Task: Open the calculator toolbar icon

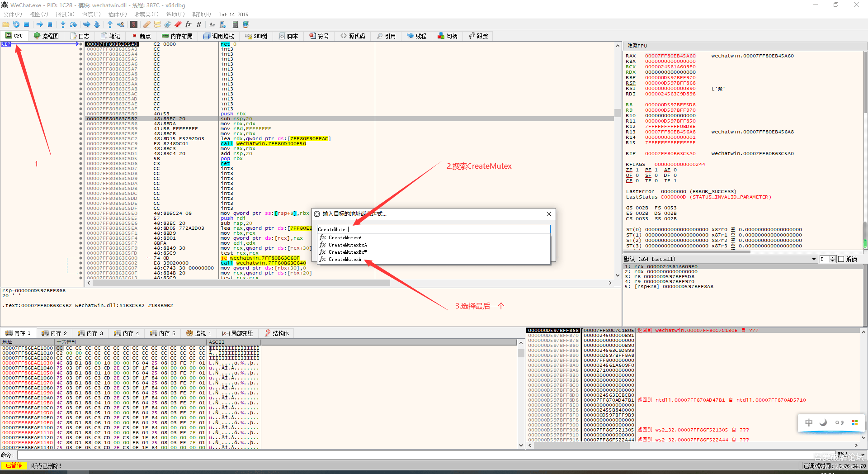Action: [235, 24]
